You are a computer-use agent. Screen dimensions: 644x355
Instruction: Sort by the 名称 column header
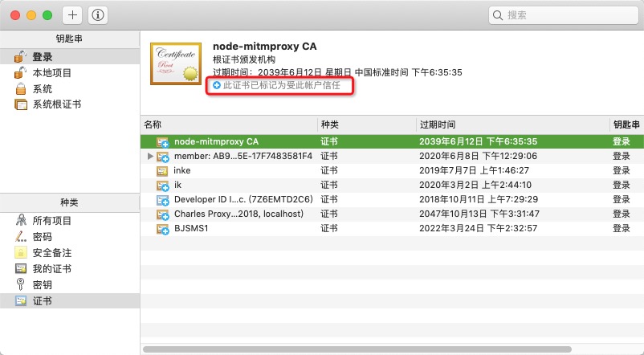(x=229, y=124)
